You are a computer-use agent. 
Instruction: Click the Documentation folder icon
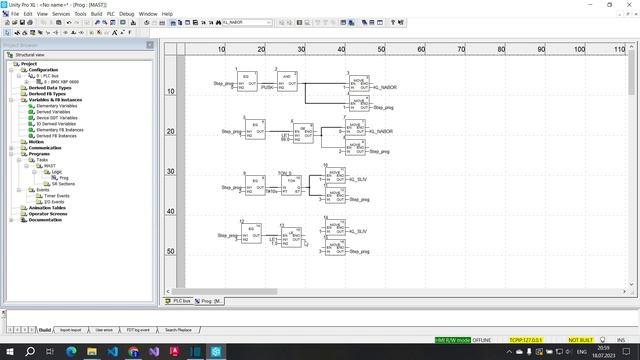click(x=24, y=220)
